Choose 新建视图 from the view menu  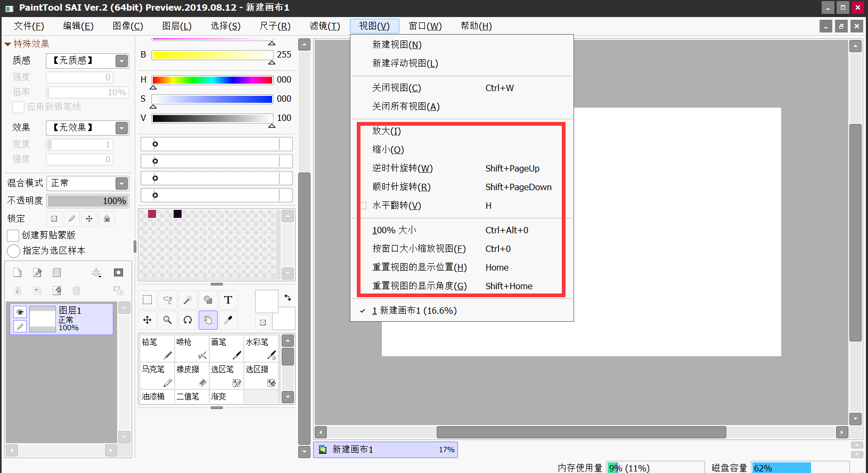coord(462,45)
